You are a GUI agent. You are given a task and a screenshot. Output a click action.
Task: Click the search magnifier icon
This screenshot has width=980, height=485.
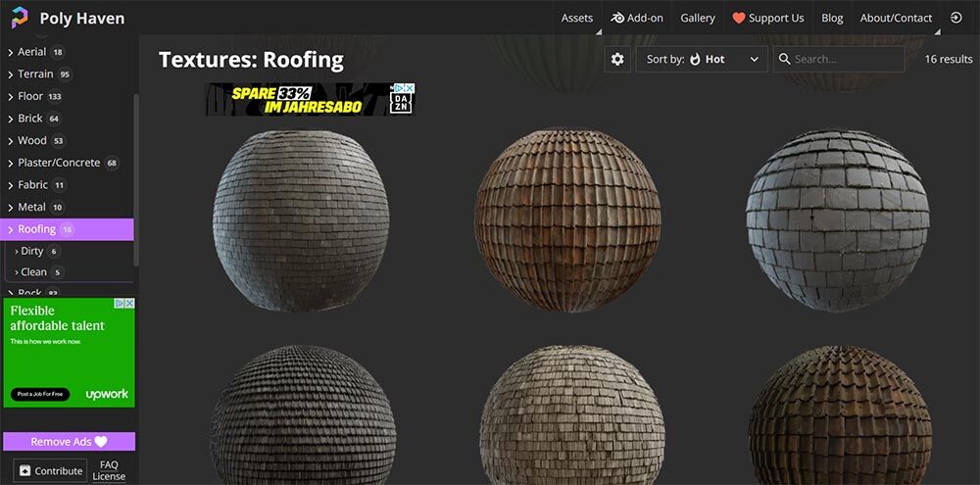click(784, 59)
